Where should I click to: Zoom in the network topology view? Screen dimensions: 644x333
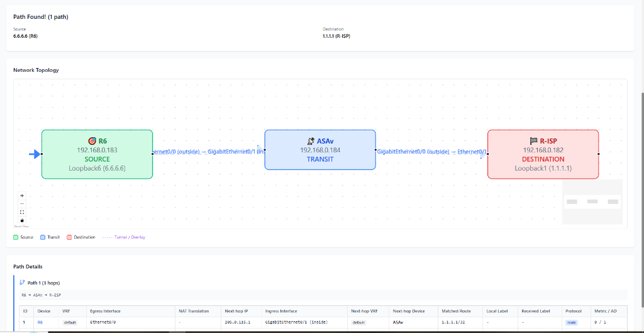tap(22, 196)
